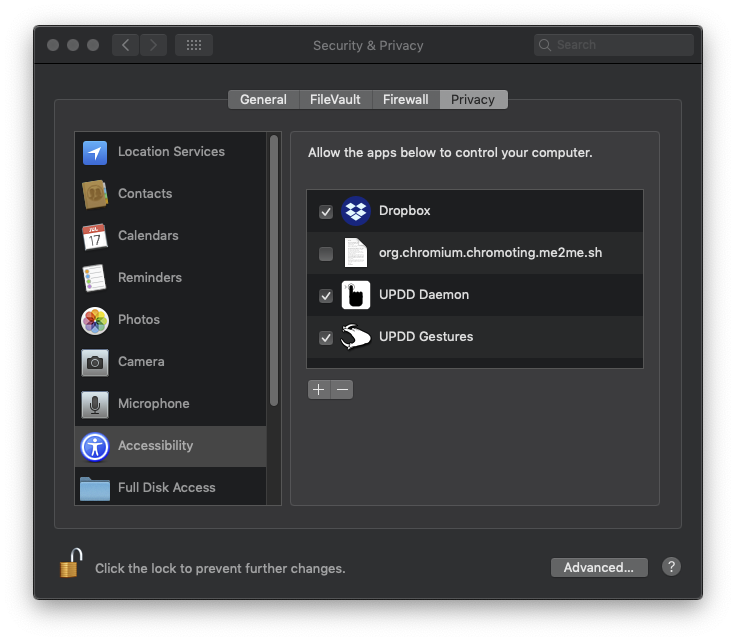Click the Reminders list icon
Image resolution: width=736 pixels, height=641 pixels.
94,278
